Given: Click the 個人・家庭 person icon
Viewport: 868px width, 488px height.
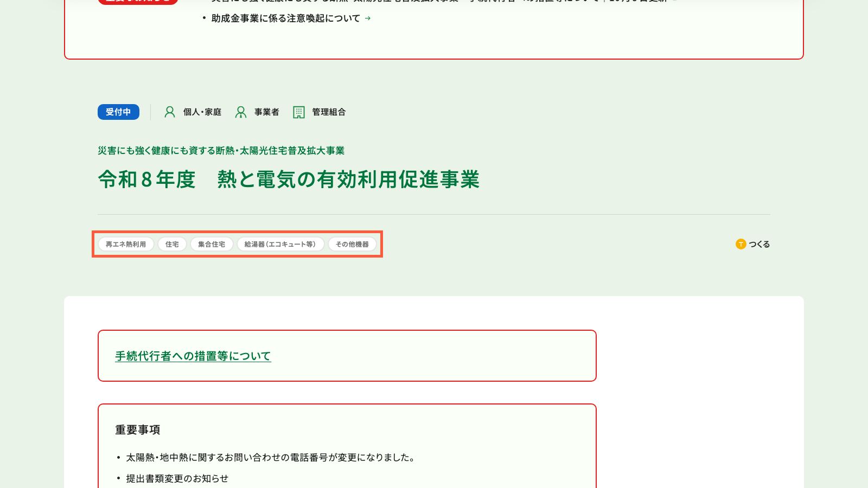Looking at the screenshot, I should click(170, 112).
